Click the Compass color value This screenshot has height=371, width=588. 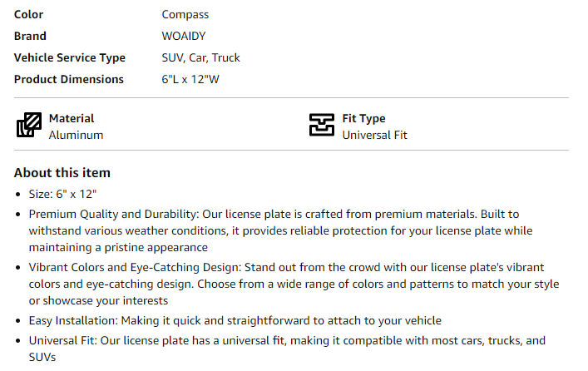(x=185, y=15)
